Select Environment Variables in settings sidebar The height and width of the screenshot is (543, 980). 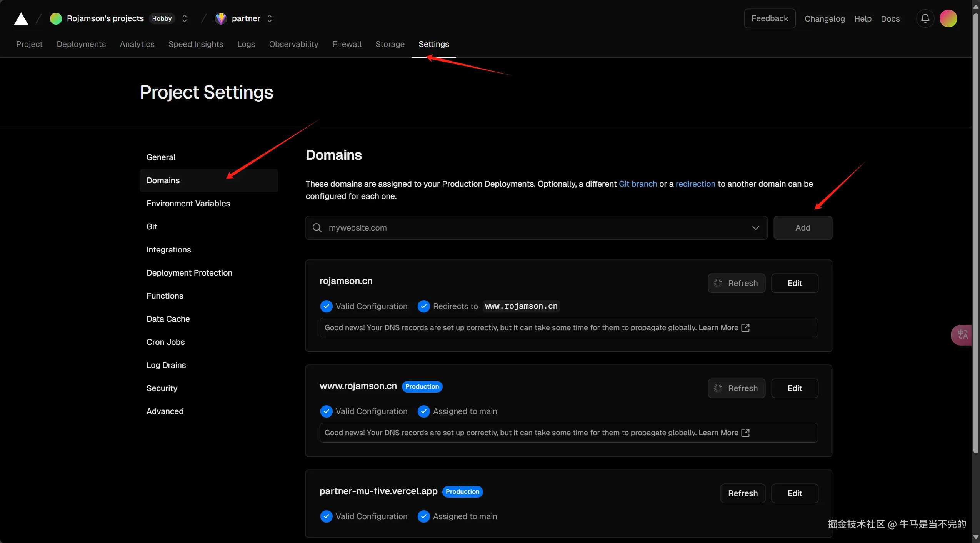pyautogui.click(x=188, y=204)
